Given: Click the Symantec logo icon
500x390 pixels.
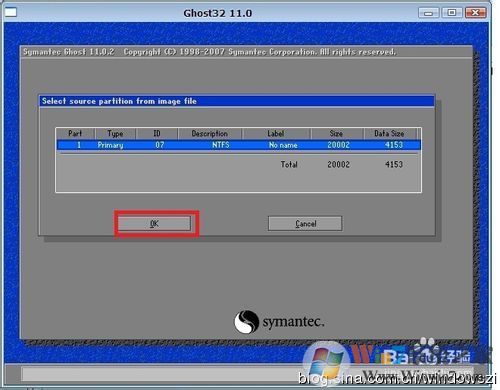Looking at the screenshot, I should (246, 322).
